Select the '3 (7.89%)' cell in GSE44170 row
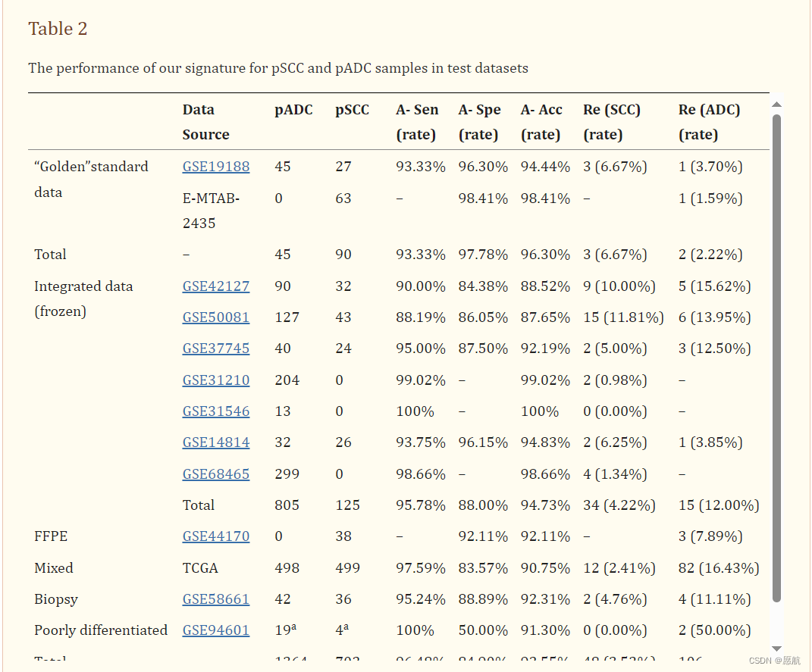The width and height of the screenshot is (812, 672). point(710,536)
